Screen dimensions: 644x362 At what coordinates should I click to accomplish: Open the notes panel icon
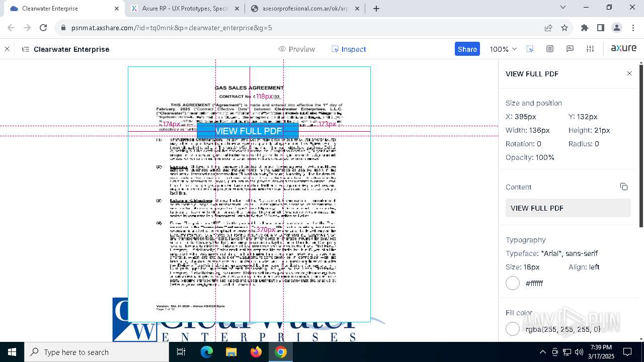[x=550, y=49]
